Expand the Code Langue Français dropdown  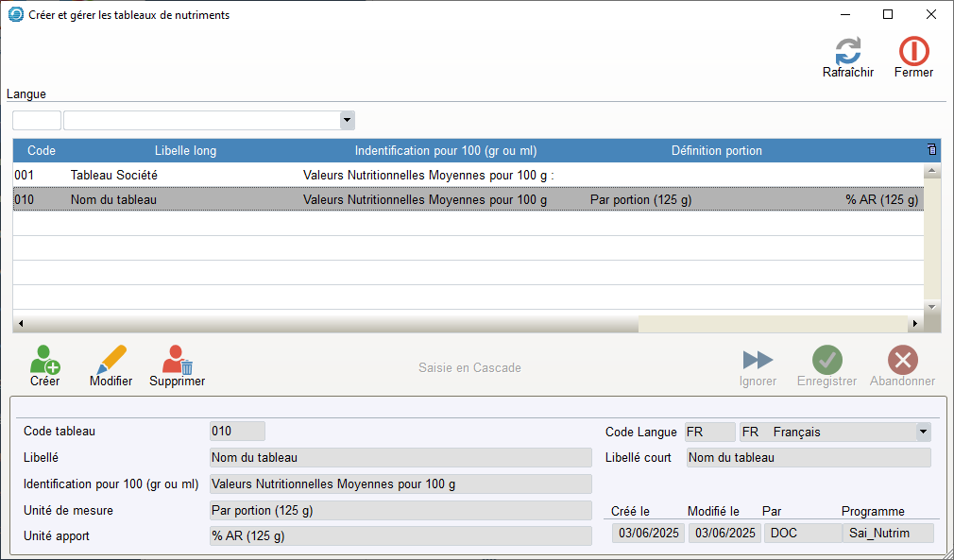click(x=923, y=433)
